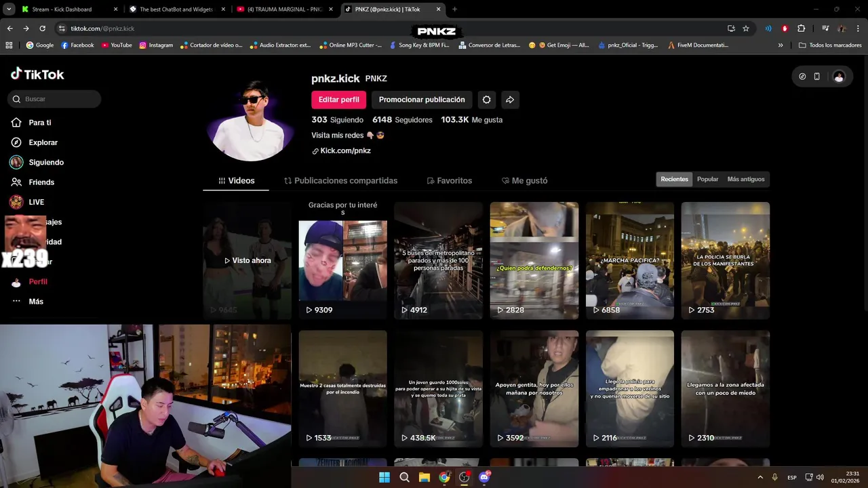Switch to Stream - Kick Dashboard tab

click(x=69, y=9)
